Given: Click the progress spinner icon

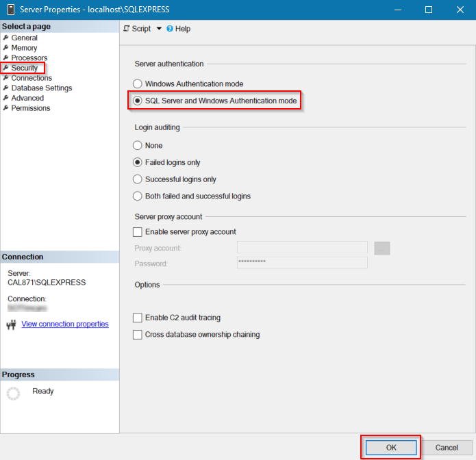Looking at the screenshot, I should [x=14, y=393].
